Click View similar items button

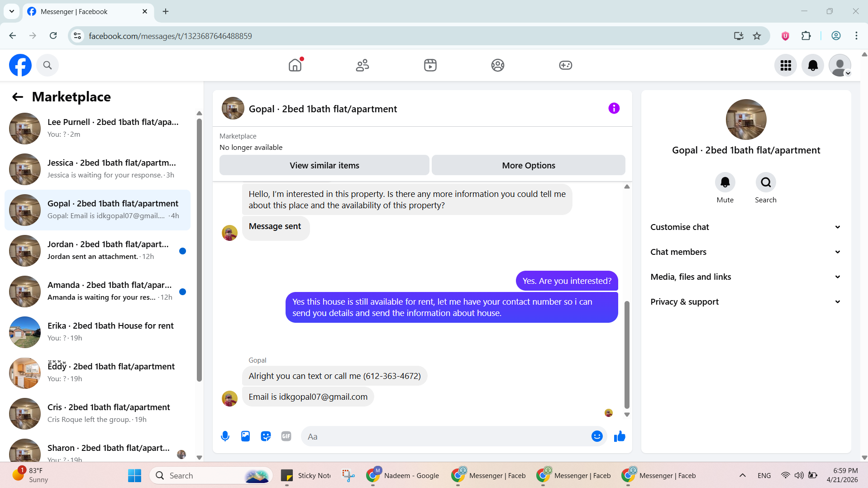[x=324, y=165]
